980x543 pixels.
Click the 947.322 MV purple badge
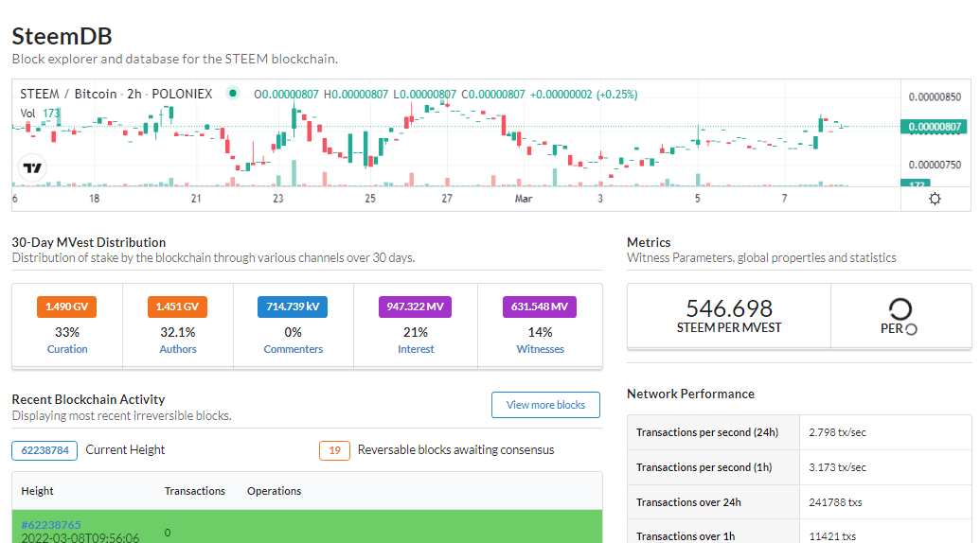[415, 307]
